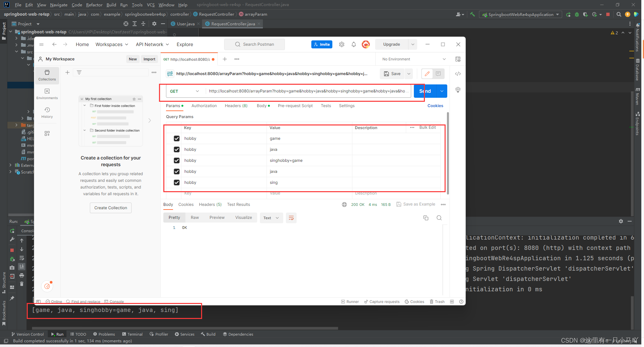644x347 pixels.
Task: Click the Import button
Action: tap(149, 59)
